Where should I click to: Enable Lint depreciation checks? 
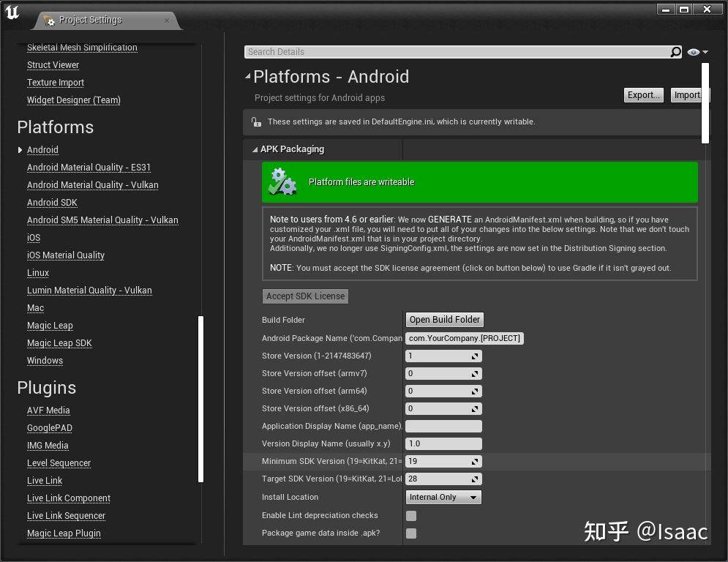pos(411,515)
